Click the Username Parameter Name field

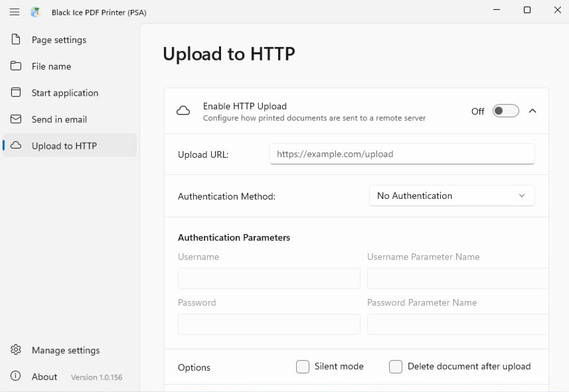click(x=458, y=279)
